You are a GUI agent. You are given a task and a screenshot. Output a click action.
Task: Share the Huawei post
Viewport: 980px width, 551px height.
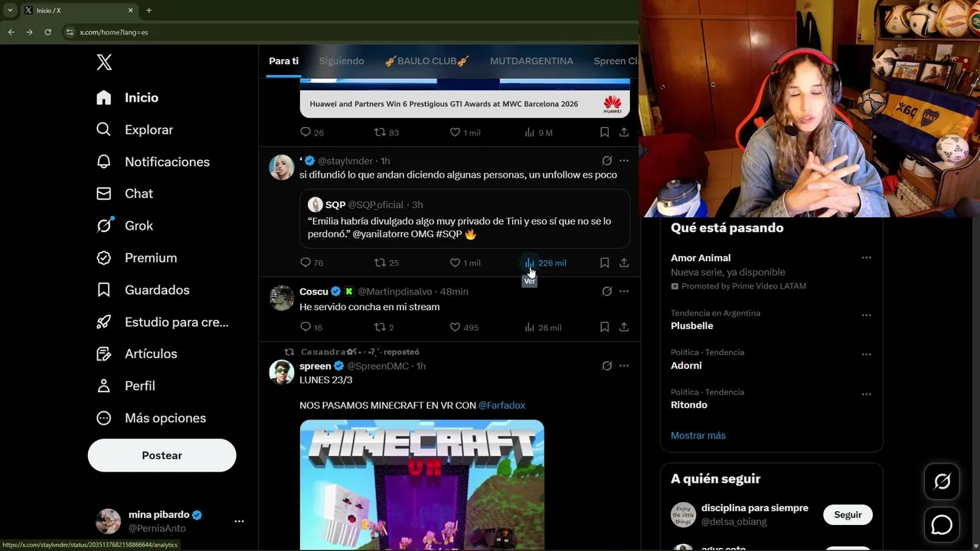(624, 132)
